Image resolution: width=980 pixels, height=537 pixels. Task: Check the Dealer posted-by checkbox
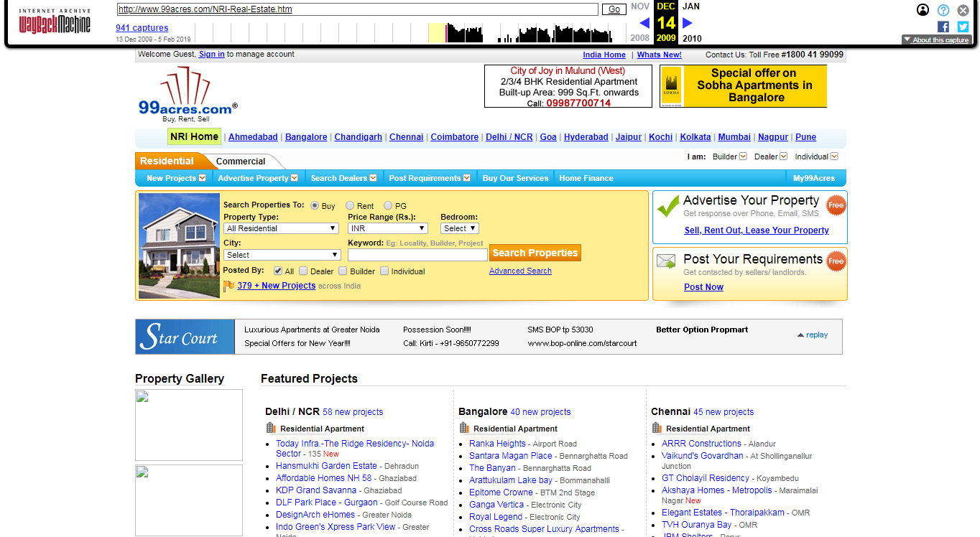coord(303,271)
